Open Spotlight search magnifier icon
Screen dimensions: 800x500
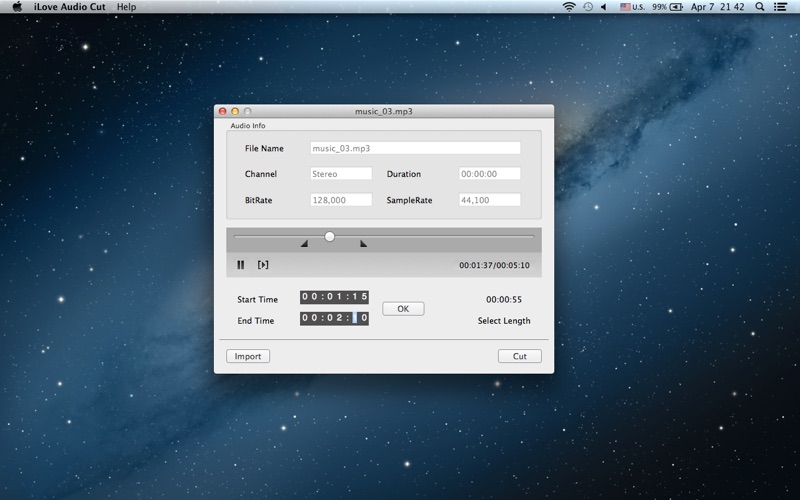(760, 7)
